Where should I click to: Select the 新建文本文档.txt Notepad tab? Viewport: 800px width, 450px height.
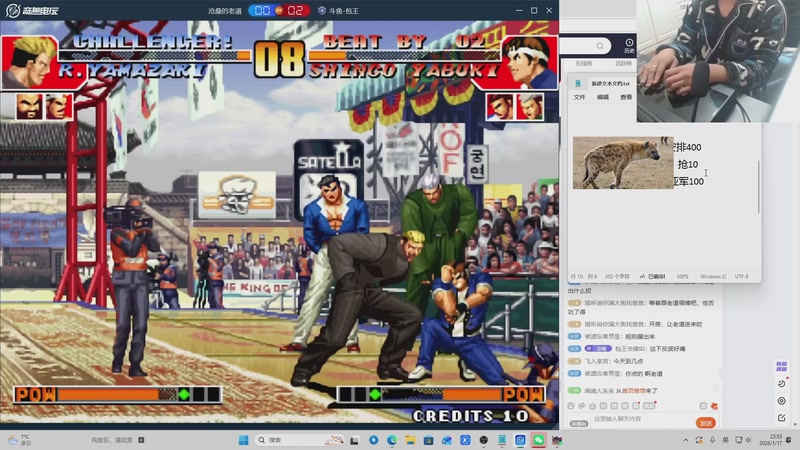pyautogui.click(x=610, y=83)
